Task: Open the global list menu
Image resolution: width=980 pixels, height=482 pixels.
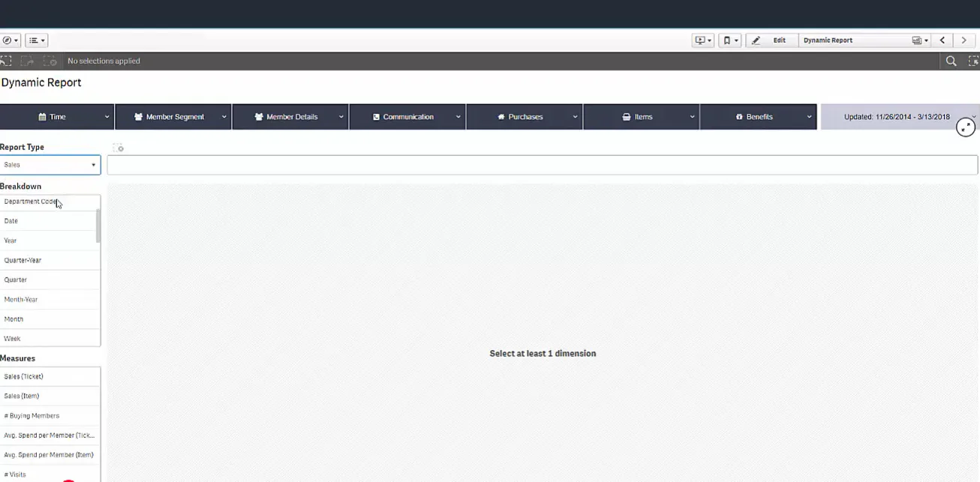Action: (37, 40)
